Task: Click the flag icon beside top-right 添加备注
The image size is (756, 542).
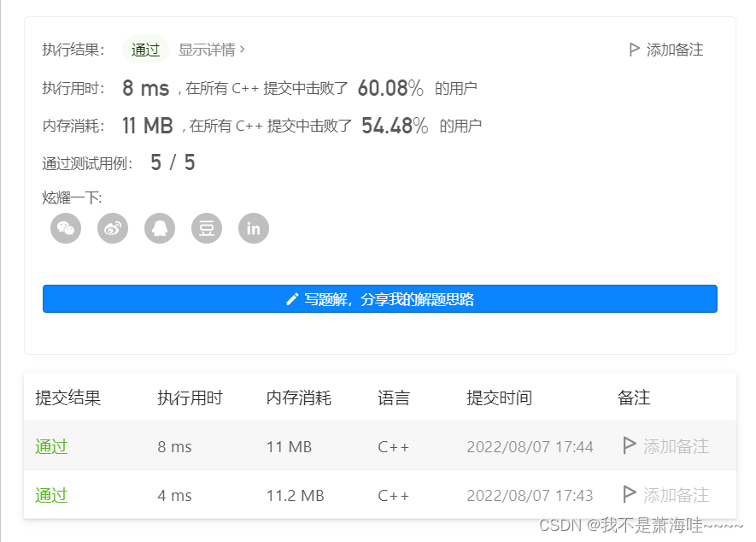Action: [636, 50]
